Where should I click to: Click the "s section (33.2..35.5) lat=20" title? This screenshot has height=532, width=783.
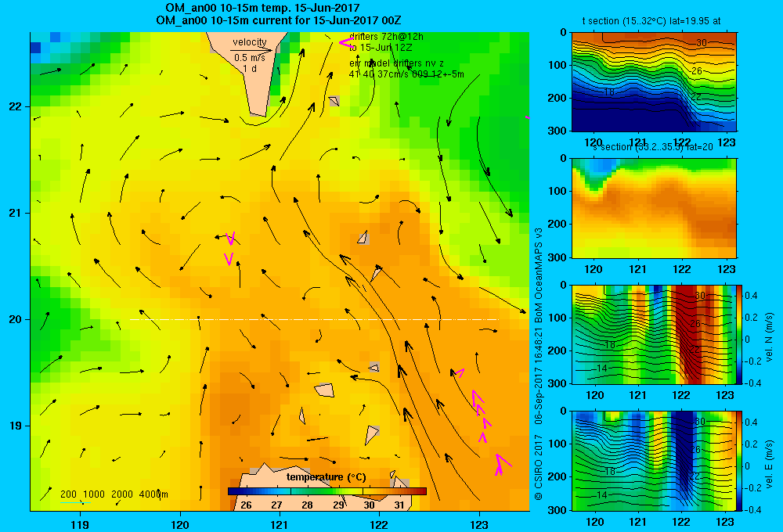click(653, 147)
